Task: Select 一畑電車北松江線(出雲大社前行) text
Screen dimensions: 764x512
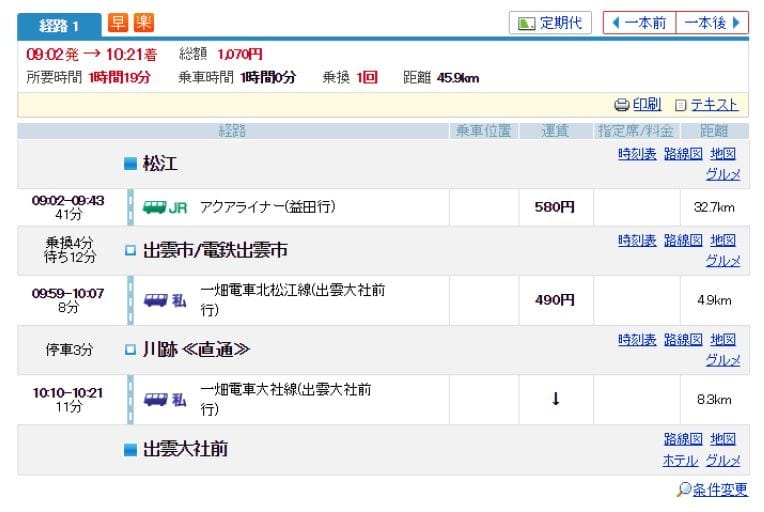Action: (x=292, y=300)
